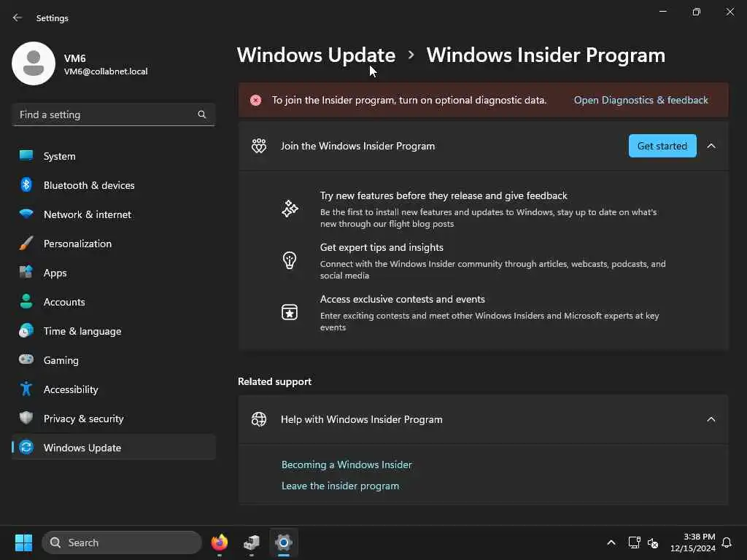Click the Privacy & security shield icon
Screen dimensions: 747x560
pos(26,418)
